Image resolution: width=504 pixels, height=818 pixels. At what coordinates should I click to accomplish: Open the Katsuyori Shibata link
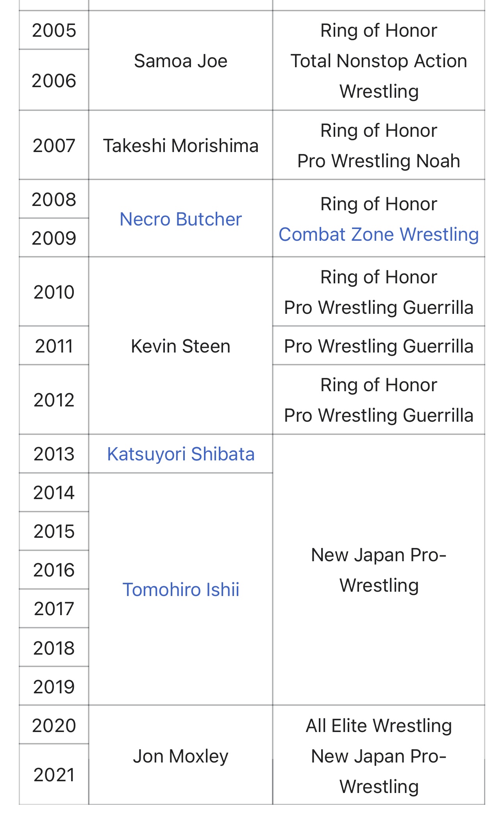(181, 454)
